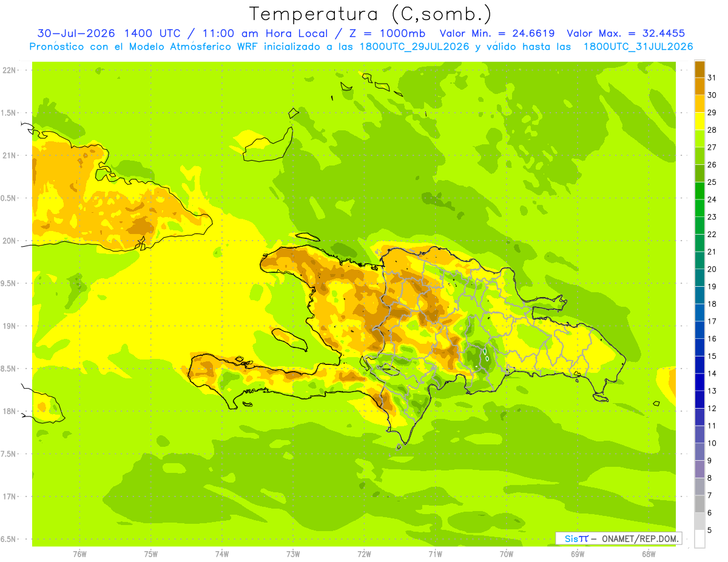Click the '22N' latitude axis label
The height and width of the screenshot is (562, 728).
click(x=8, y=70)
